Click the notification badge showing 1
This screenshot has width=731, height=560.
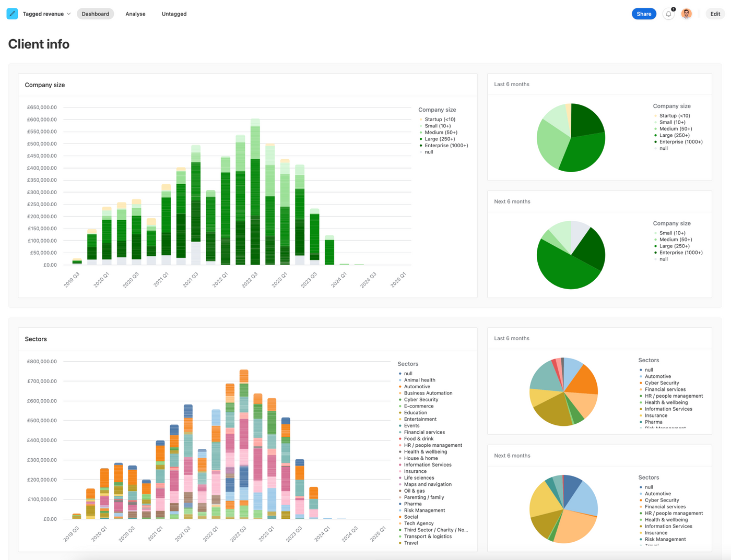tap(673, 9)
